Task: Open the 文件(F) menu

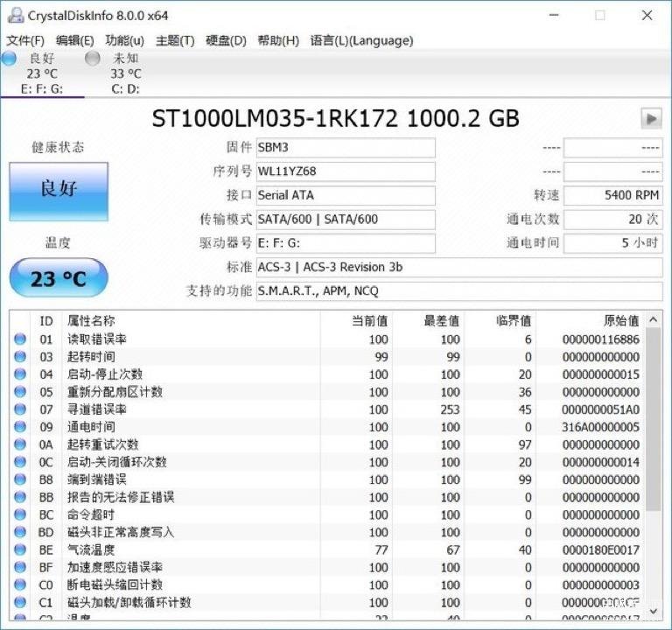Action: point(25,41)
